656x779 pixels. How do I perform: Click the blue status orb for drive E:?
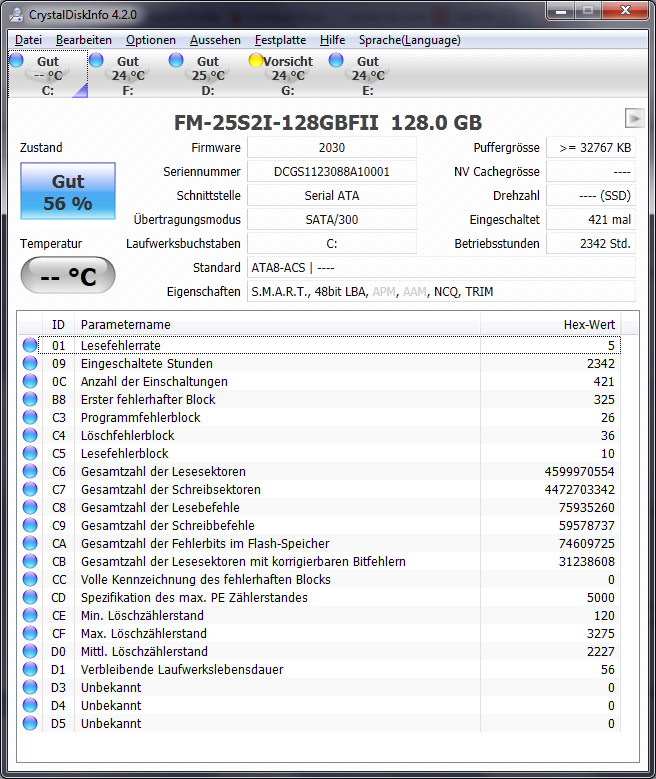click(x=336, y=60)
